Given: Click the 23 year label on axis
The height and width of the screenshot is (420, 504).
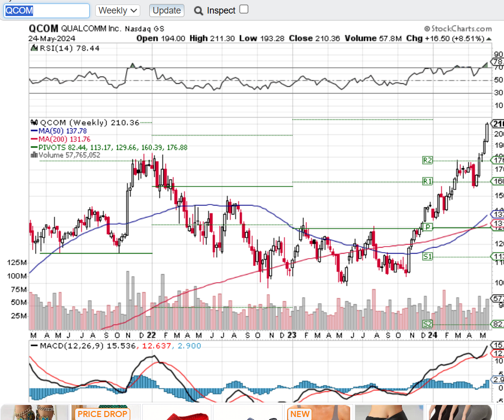Looking at the screenshot, I should (292, 335).
